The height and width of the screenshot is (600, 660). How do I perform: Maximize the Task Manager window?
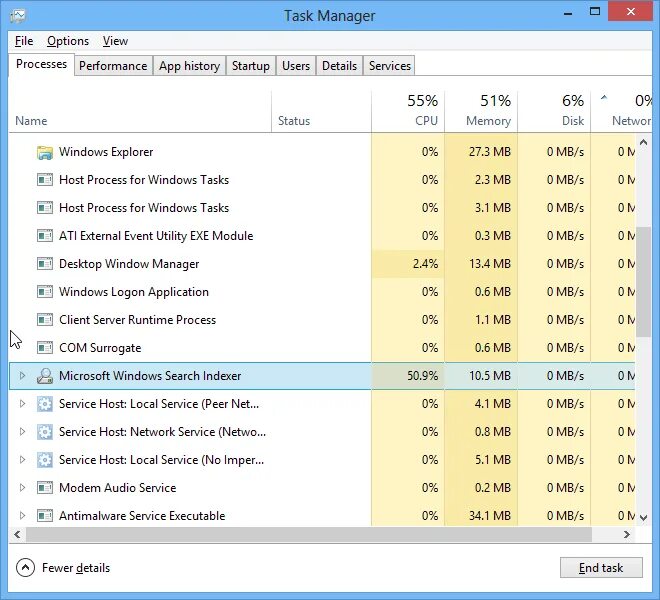(595, 12)
